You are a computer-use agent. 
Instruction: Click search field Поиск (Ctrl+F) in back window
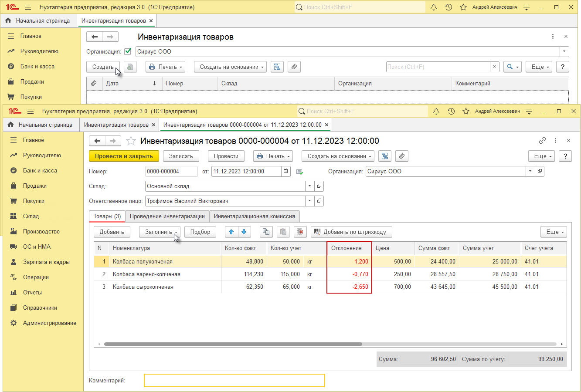point(438,67)
